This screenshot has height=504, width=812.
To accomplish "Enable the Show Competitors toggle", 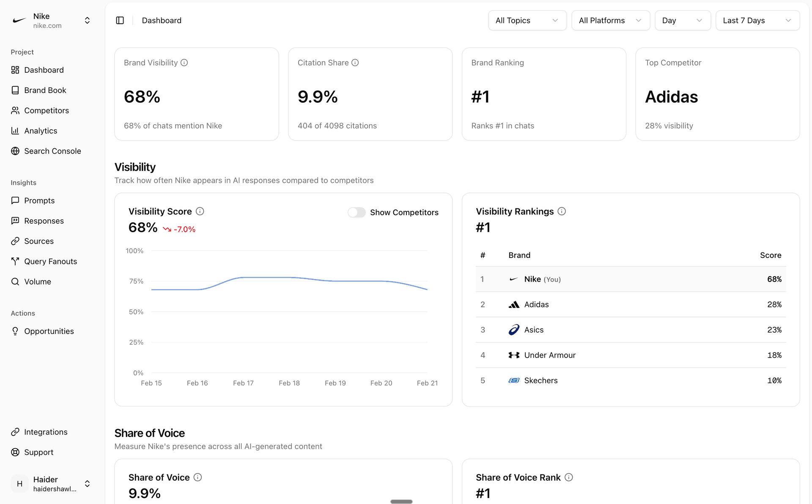I will (357, 212).
